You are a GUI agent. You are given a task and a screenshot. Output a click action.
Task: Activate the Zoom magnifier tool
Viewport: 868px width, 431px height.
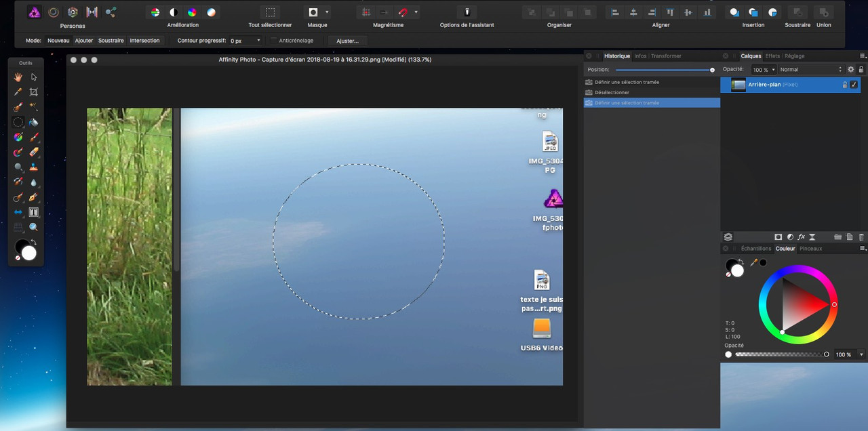(x=33, y=227)
